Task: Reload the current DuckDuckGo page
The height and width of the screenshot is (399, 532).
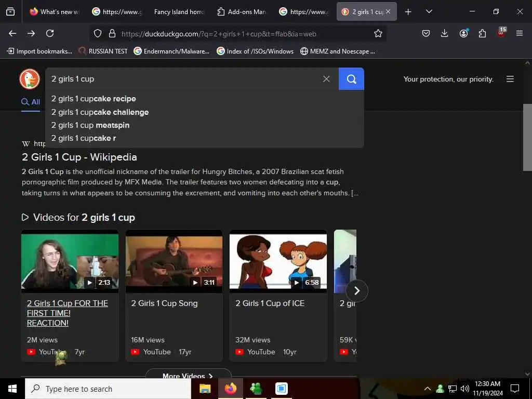Action: [50, 33]
